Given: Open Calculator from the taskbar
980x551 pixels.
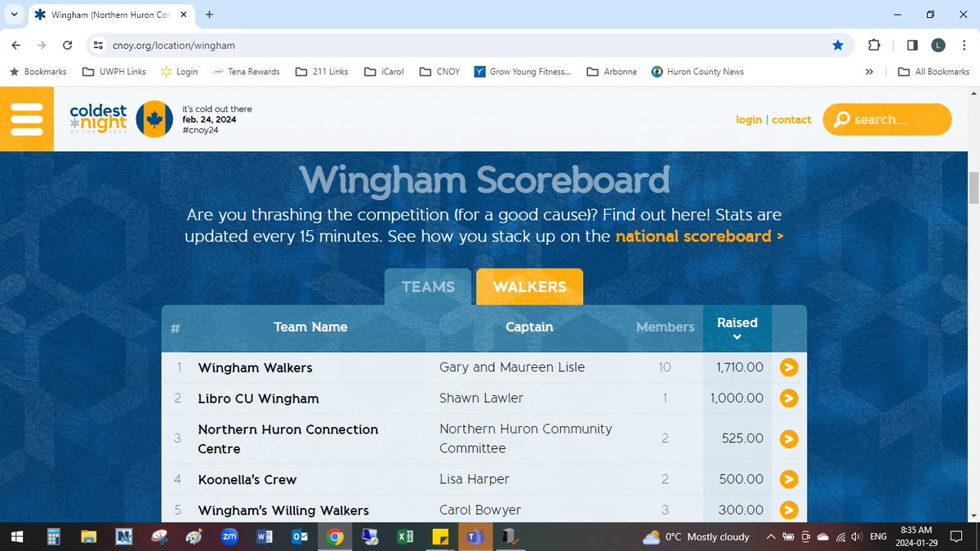Looking at the screenshot, I should 53,537.
